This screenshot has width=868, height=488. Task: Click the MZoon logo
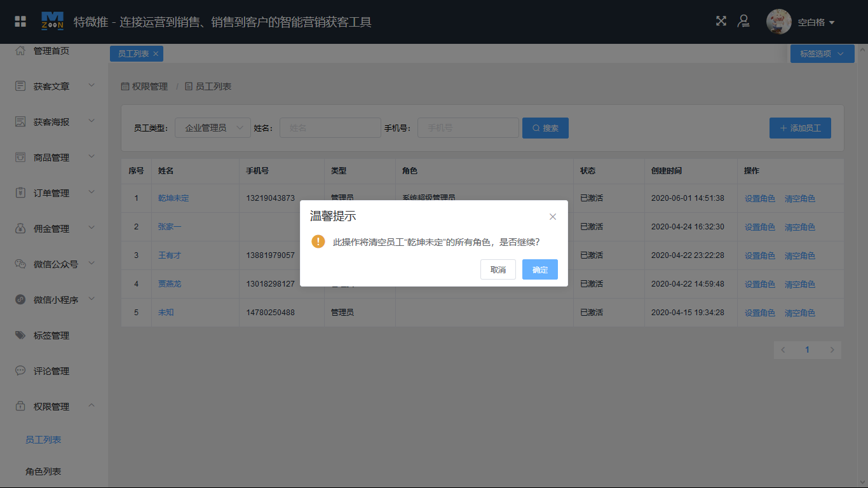52,22
